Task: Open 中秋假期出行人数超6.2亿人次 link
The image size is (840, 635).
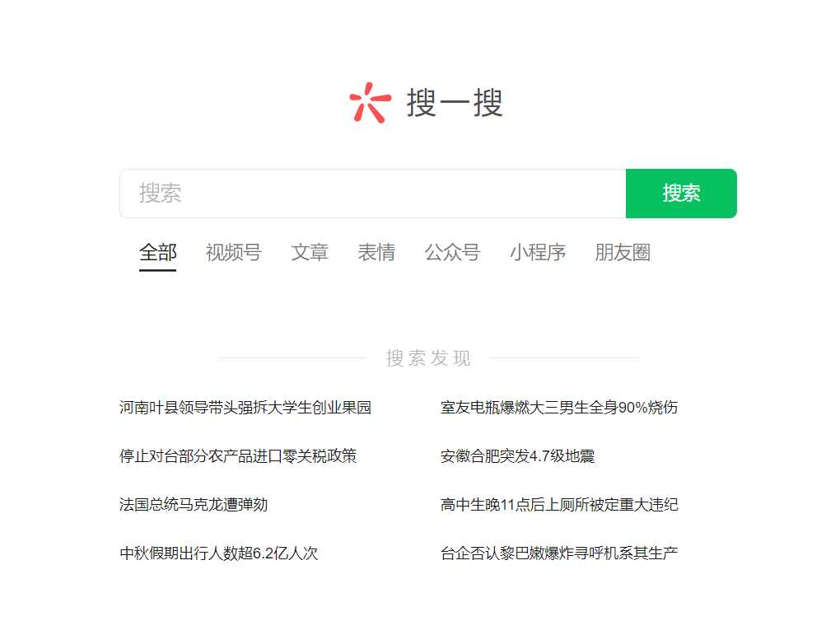Action: 218,553
